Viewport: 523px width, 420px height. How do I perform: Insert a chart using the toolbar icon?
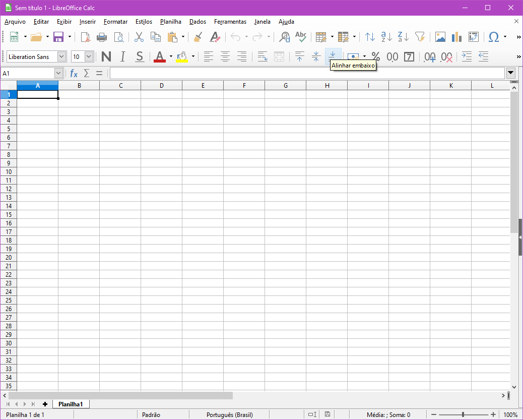(x=456, y=37)
